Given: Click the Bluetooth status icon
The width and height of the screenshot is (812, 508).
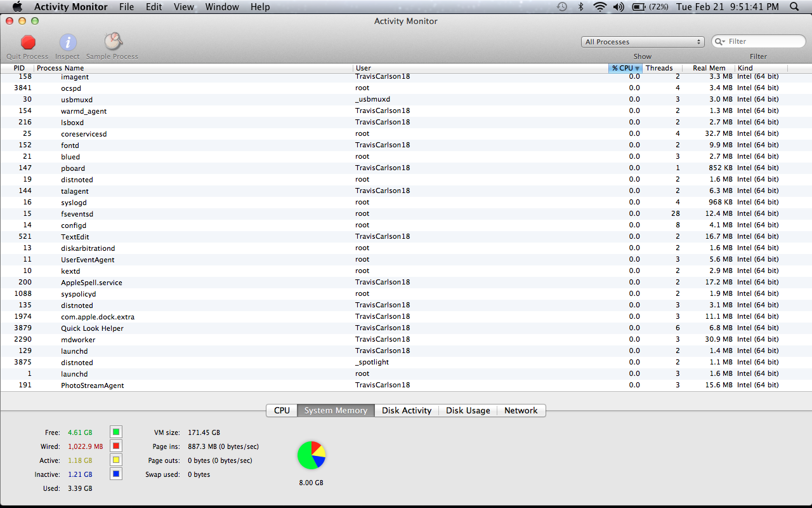Looking at the screenshot, I should [580, 7].
